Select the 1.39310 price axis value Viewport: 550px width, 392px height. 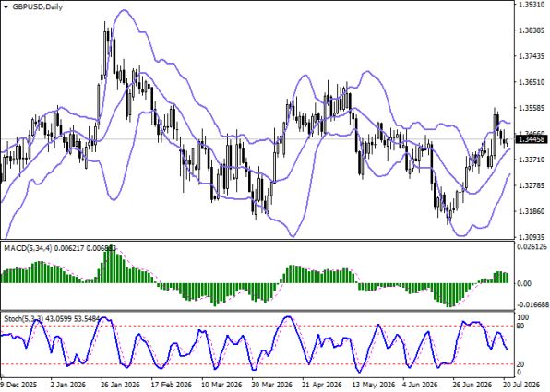[532, 5]
